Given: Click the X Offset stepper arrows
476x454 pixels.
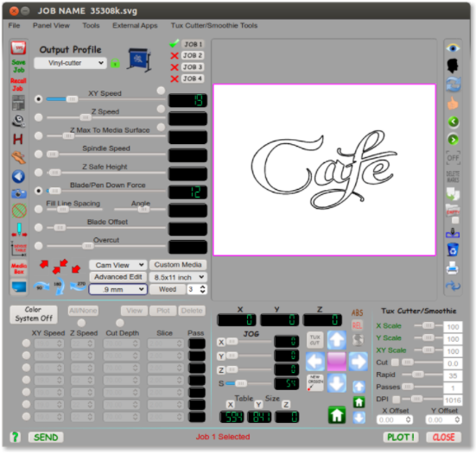Looking at the screenshot, I should click(408, 419).
